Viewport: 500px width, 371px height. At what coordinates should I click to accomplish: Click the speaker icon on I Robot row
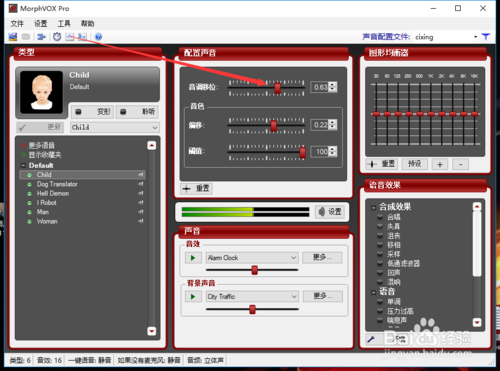click(x=141, y=203)
